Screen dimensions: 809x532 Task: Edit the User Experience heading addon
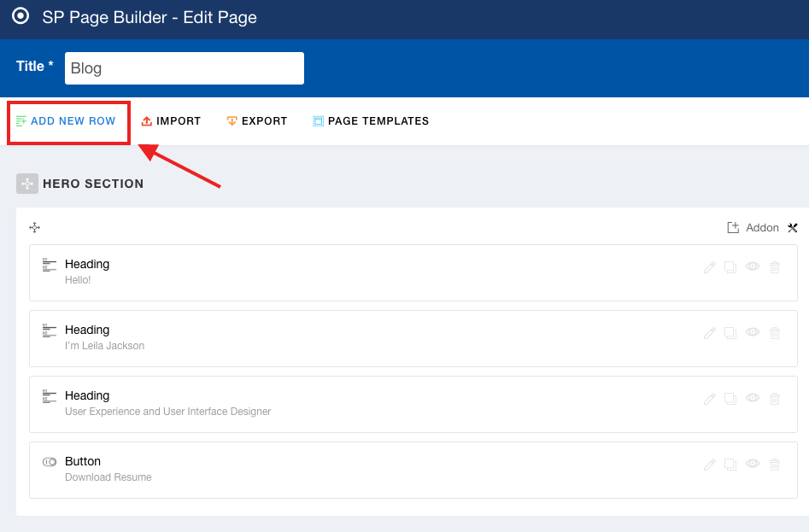(709, 399)
